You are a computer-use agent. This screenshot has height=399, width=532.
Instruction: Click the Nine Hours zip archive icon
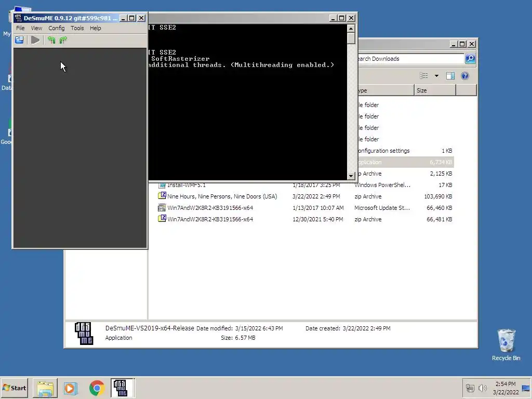tap(162, 196)
